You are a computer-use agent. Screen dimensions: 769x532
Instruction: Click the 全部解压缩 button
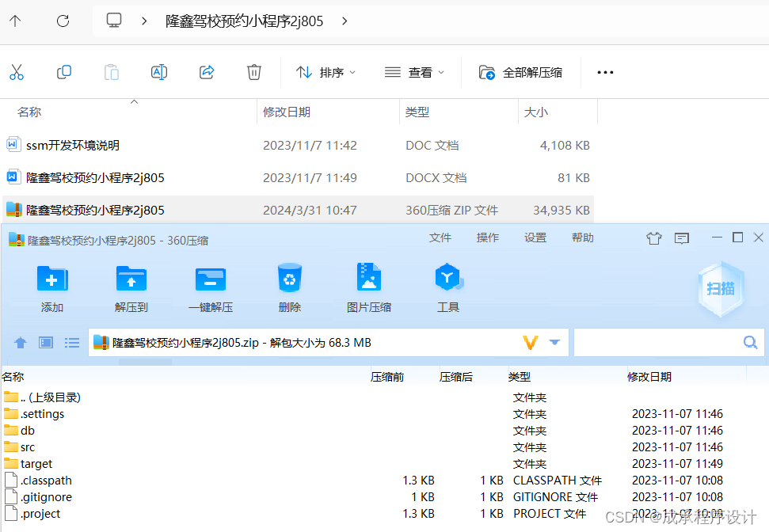(520, 71)
